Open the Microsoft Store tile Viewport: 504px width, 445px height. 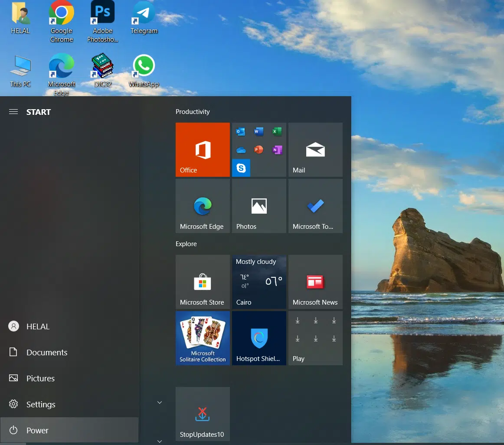(203, 282)
